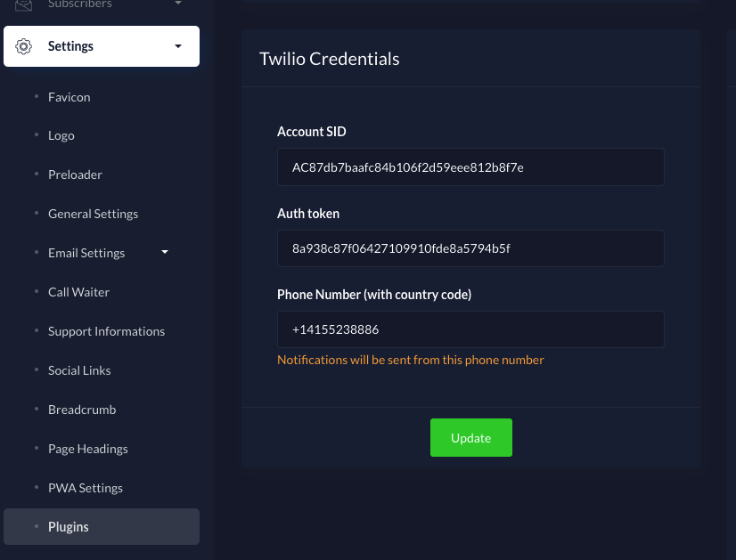The width and height of the screenshot is (736, 560).
Task: Select Call Waiter menu item
Action: [x=78, y=292]
